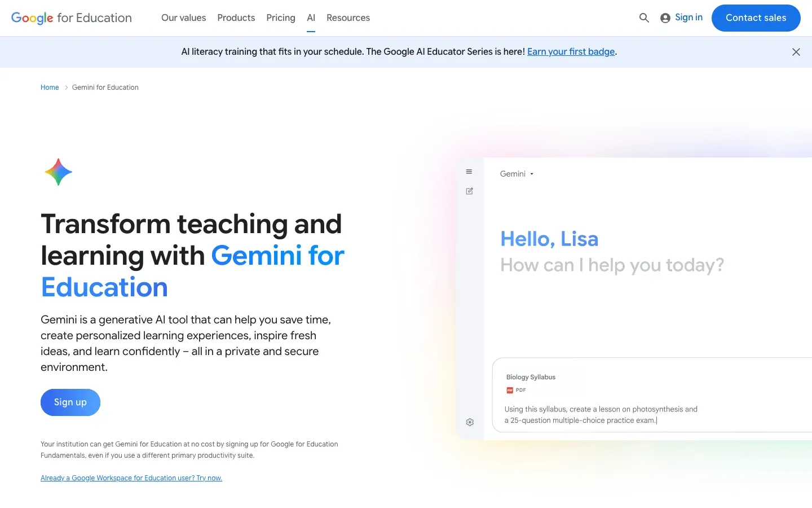Go to Home breadcrumb link
Viewport: 812px width, 508px height.
[x=50, y=87]
